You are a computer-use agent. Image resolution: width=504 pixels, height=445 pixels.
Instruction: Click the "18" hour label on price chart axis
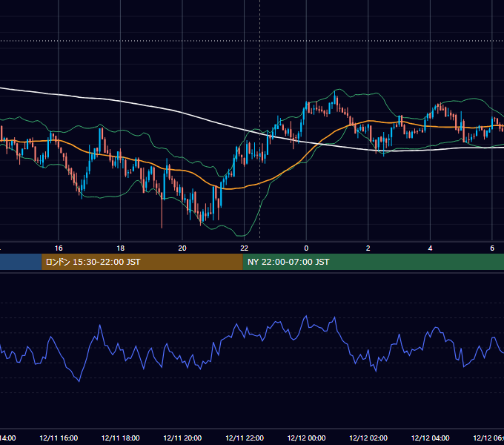[121, 248]
